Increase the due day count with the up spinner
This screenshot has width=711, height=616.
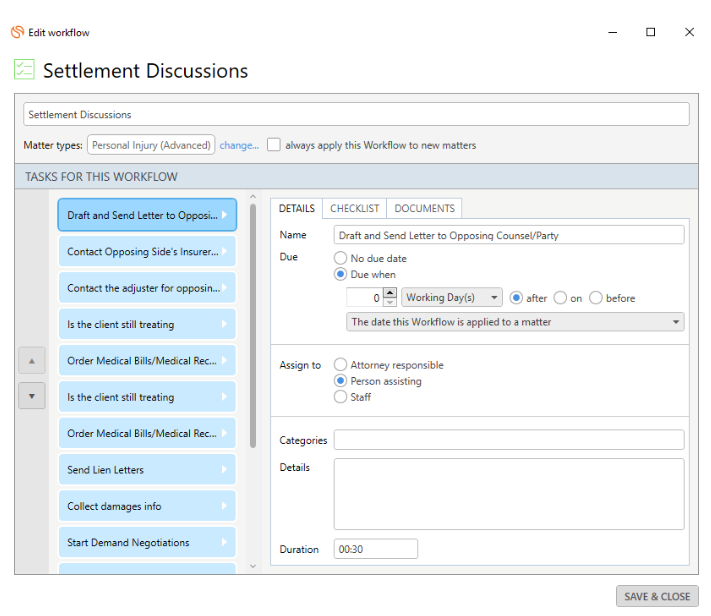[390, 293]
